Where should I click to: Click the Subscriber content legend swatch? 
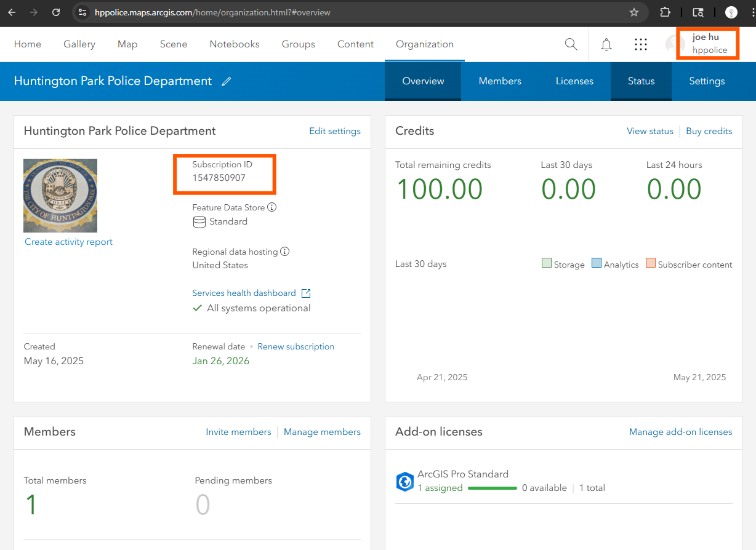651,263
